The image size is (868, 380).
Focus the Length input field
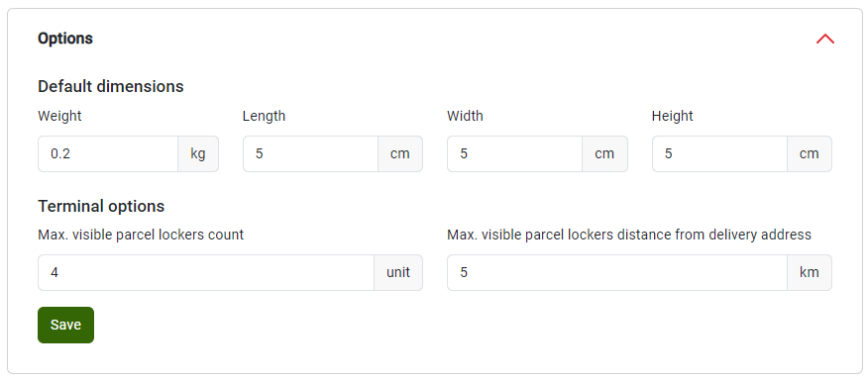click(x=310, y=153)
